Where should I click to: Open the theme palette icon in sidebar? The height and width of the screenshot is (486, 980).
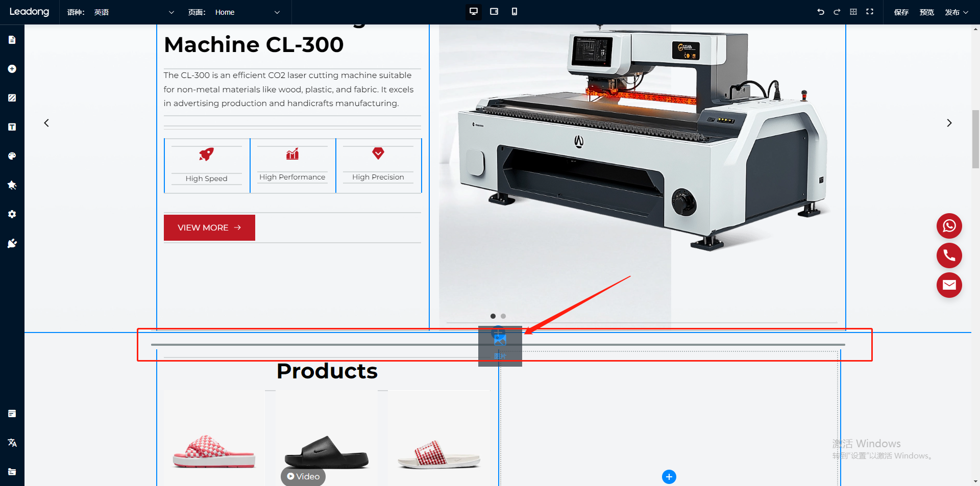click(12, 156)
